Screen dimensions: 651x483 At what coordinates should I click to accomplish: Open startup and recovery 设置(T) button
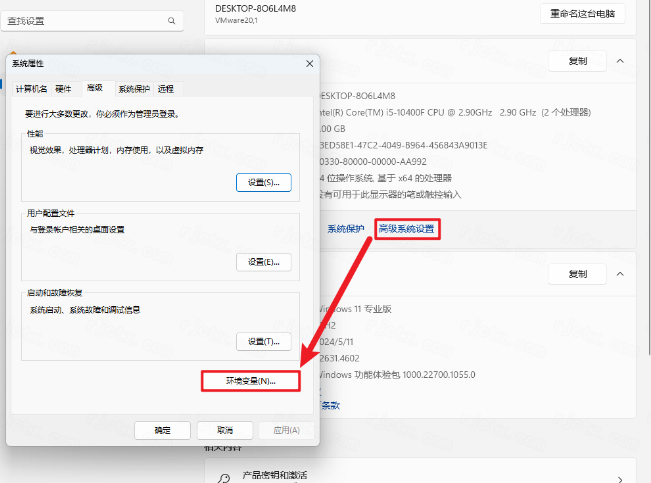pyautogui.click(x=264, y=342)
